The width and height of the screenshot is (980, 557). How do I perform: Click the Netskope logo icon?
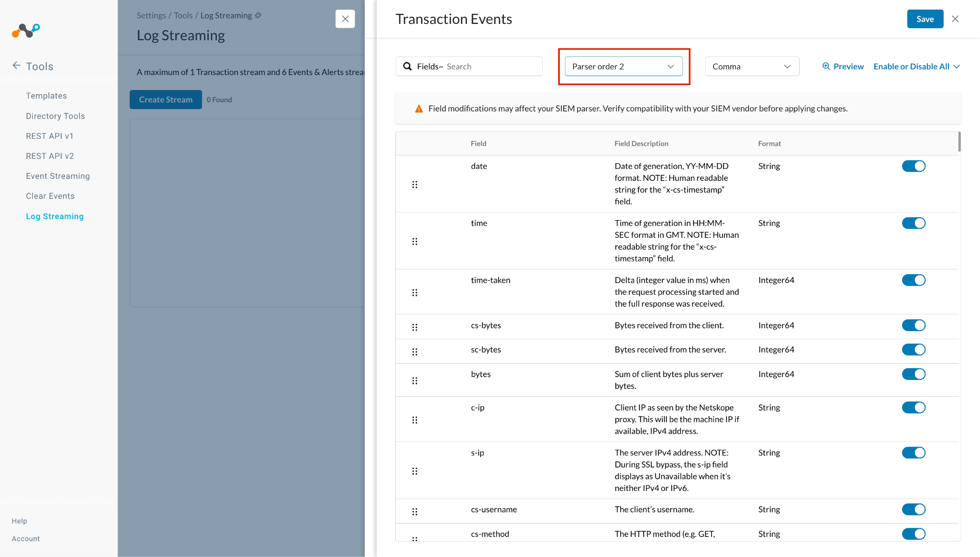(x=26, y=31)
